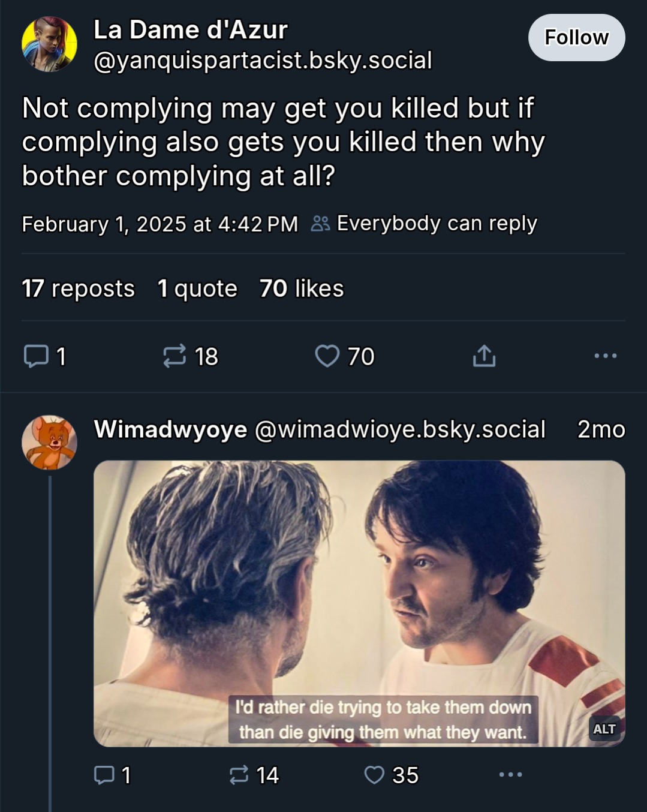Repost Wimadwyoye's reply with 14 reposts

239,775
